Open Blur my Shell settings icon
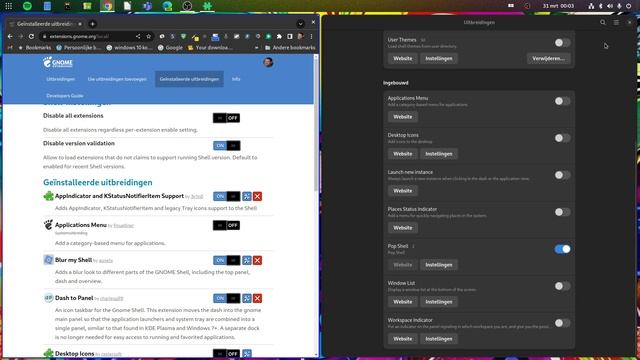 click(x=247, y=260)
